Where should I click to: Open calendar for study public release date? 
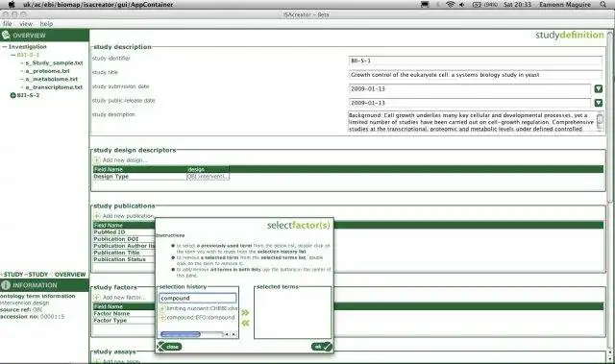coord(598,103)
